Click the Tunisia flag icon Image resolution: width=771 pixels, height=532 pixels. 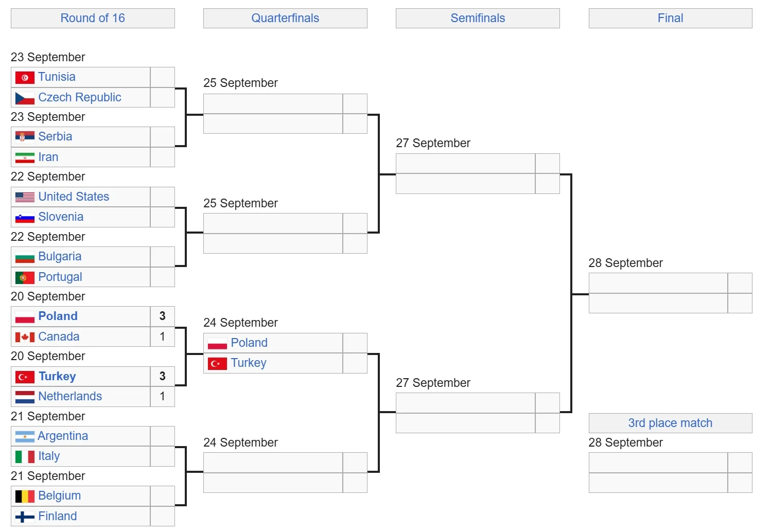click(25, 78)
